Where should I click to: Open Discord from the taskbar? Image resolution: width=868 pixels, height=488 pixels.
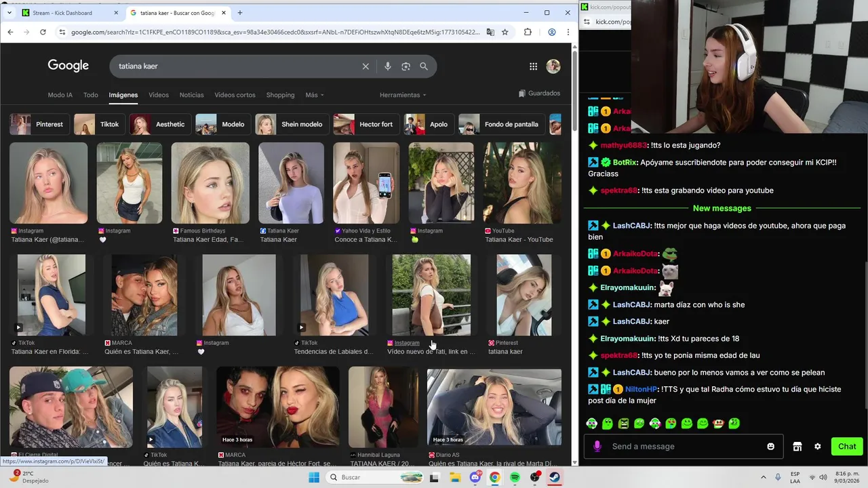(475, 477)
